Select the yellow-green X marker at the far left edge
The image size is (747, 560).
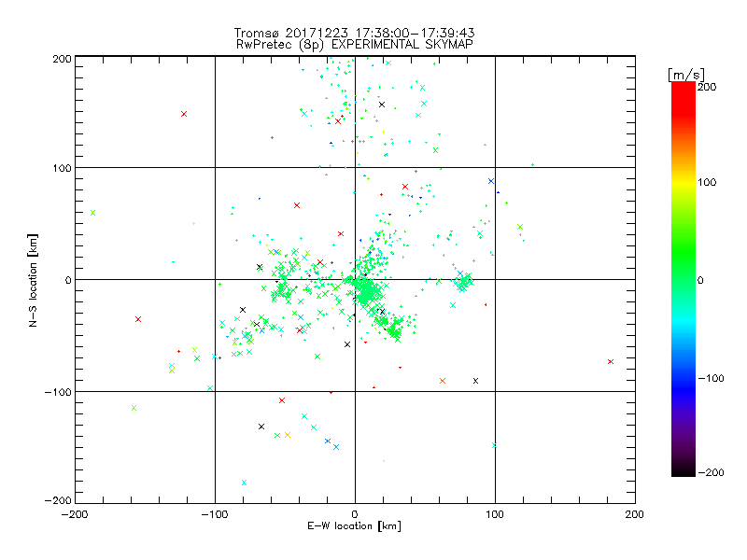click(92, 213)
